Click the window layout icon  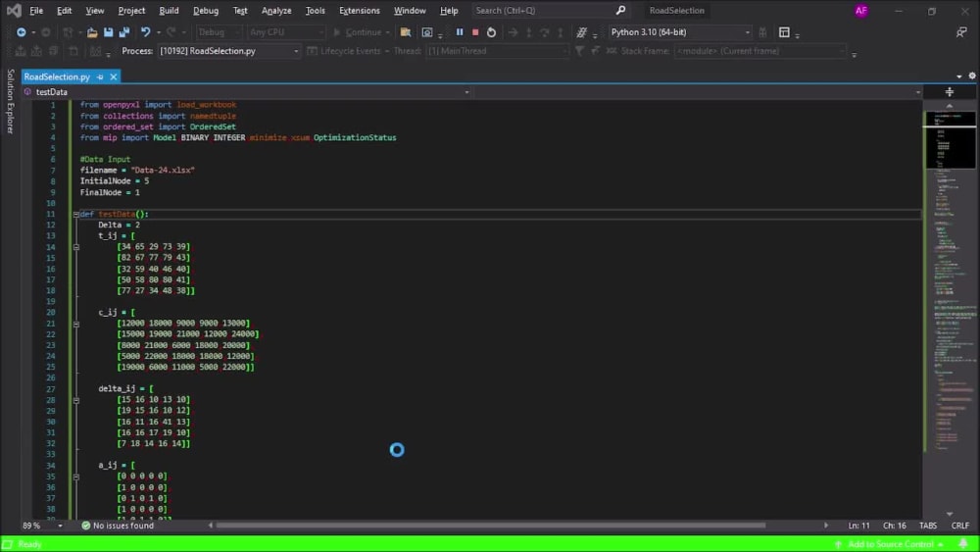pos(784,32)
